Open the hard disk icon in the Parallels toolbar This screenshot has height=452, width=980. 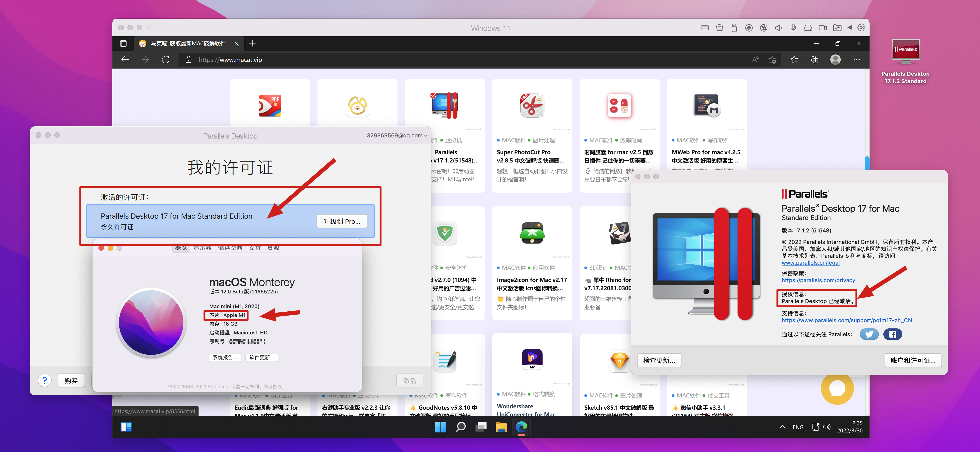pyautogui.click(x=808, y=28)
